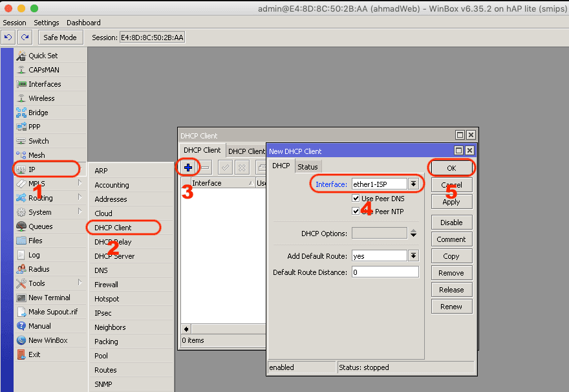Click the Comment button

pyautogui.click(x=451, y=239)
